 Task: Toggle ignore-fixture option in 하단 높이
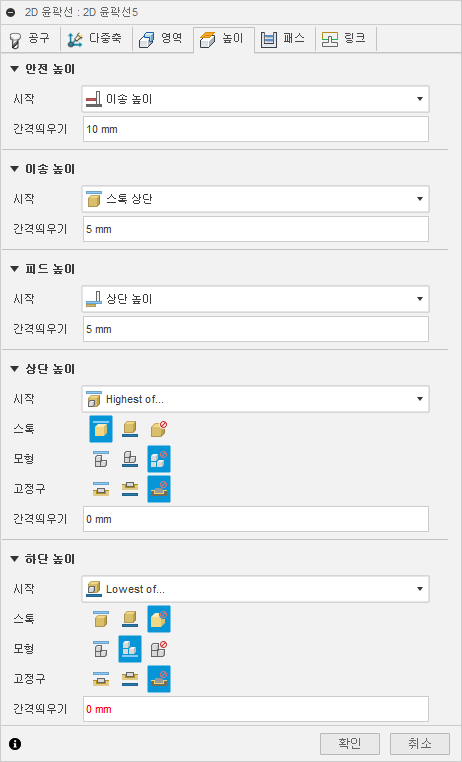(x=159, y=679)
